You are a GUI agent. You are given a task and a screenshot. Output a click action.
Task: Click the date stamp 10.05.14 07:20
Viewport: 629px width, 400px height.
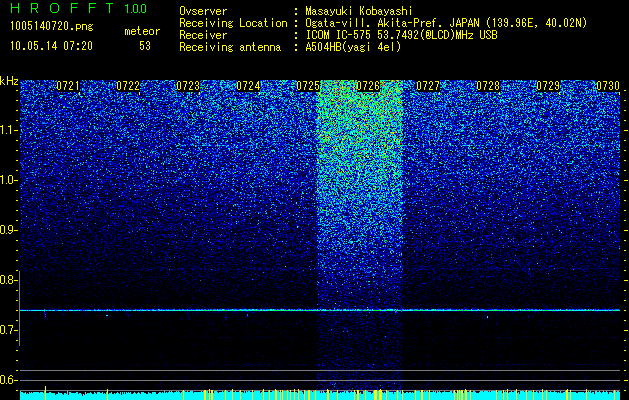click(51, 46)
